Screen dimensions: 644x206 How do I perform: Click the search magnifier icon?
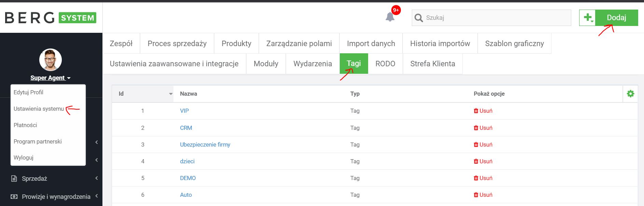(419, 18)
